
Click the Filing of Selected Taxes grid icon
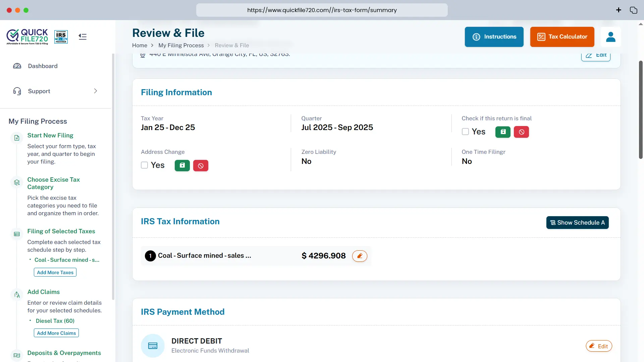(x=17, y=234)
